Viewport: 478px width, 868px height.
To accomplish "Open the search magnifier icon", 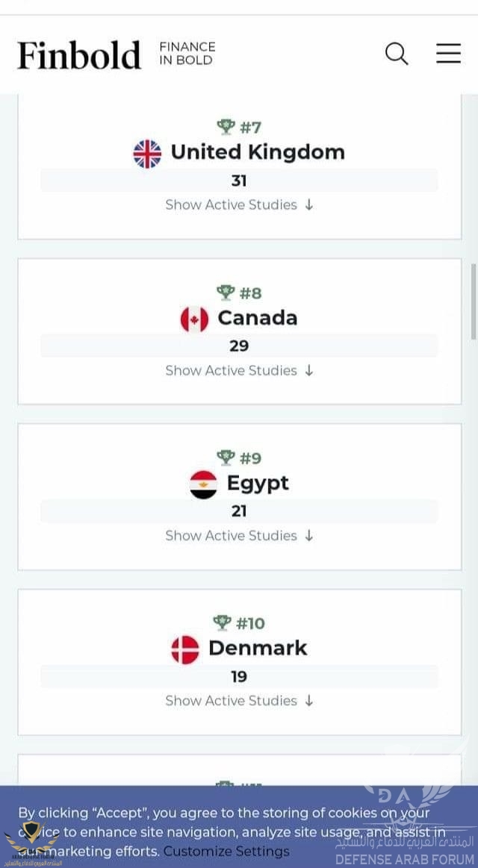I will [x=397, y=54].
